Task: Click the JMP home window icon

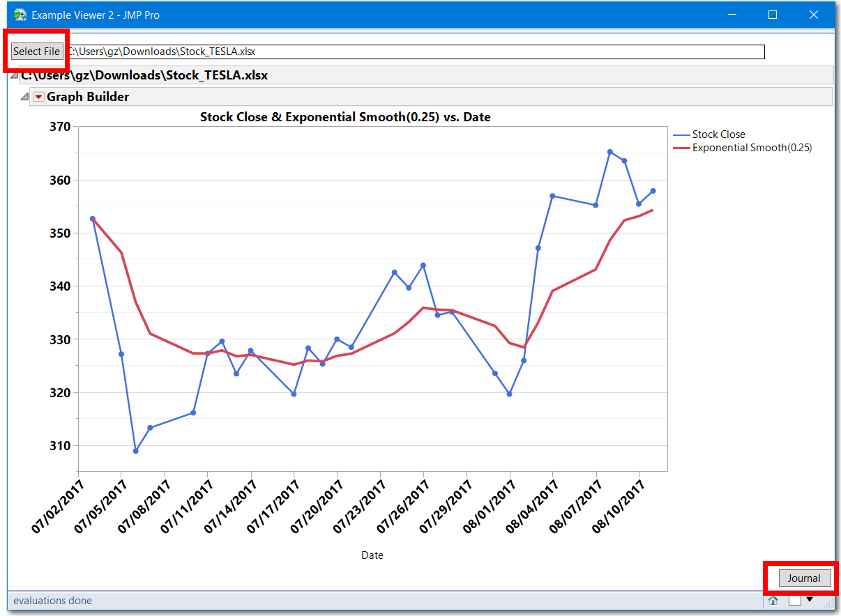Action: pyautogui.click(x=773, y=600)
